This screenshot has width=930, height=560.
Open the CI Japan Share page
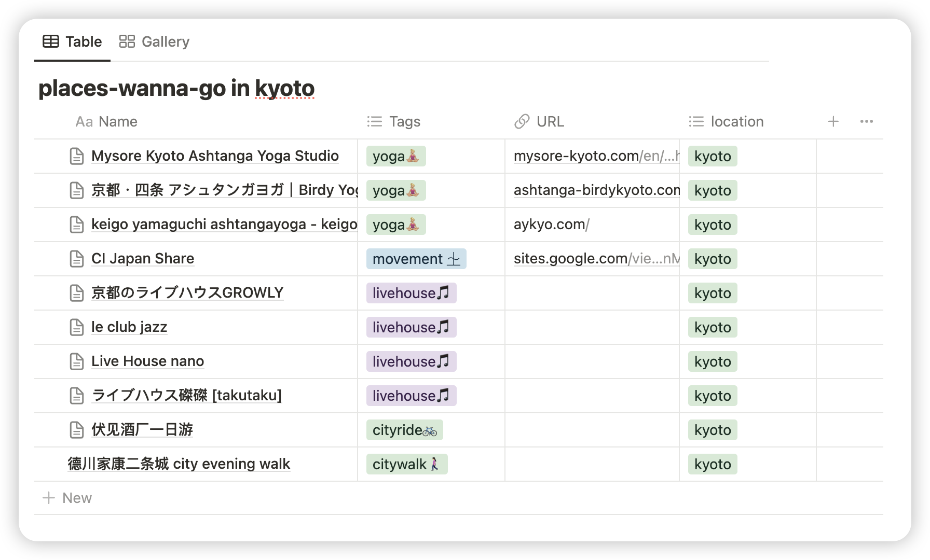143,258
